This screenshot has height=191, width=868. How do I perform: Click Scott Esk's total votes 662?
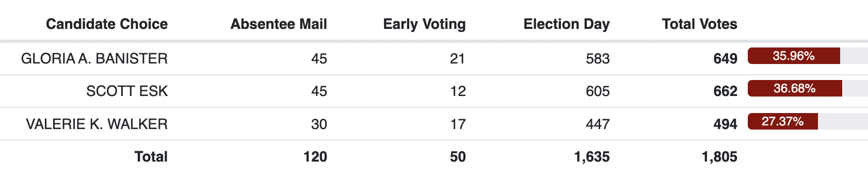pos(725,91)
